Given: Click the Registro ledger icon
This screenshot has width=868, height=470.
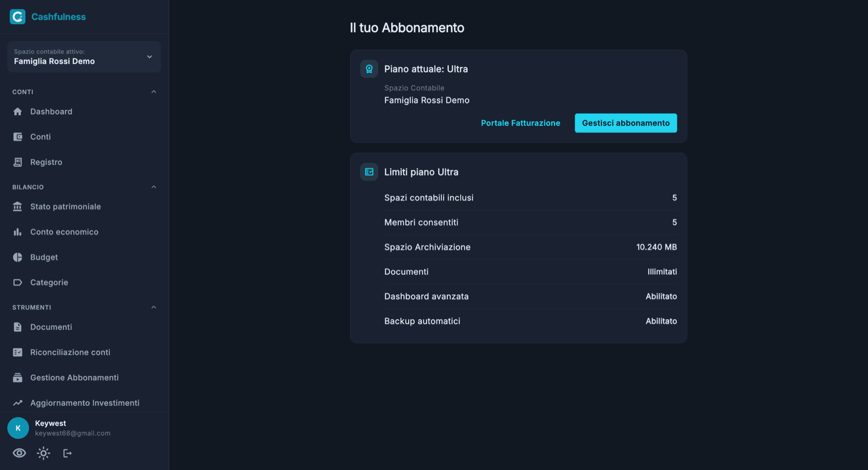Looking at the screenshot, I should point(17,162).
